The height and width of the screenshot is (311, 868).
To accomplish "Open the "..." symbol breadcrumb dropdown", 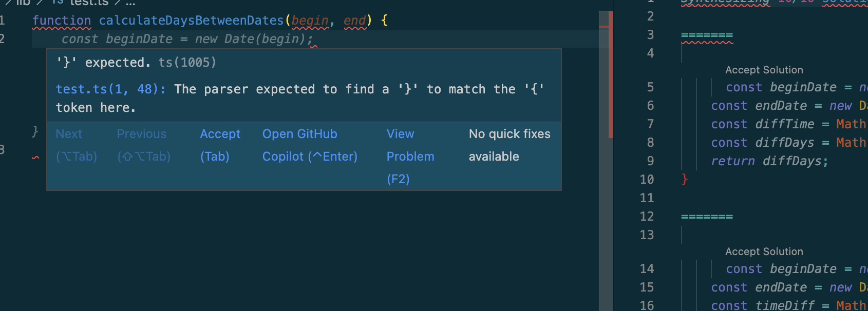I will pyautogui.click(x=130, y=3).
